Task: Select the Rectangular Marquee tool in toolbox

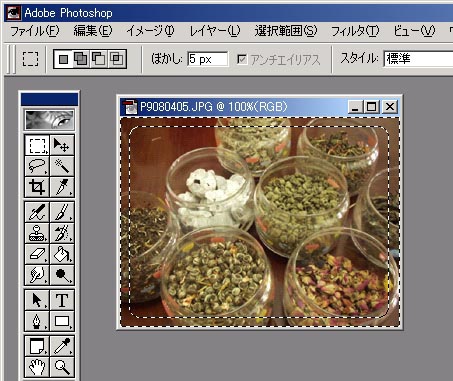Action: pyautogui.click(x=37, y=145)
